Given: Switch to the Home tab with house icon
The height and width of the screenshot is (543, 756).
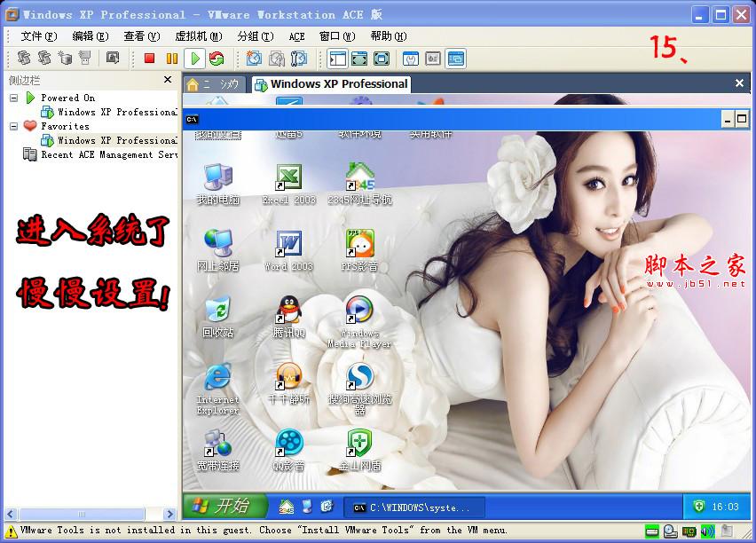Looking at the screenshot, I should 214,84.
